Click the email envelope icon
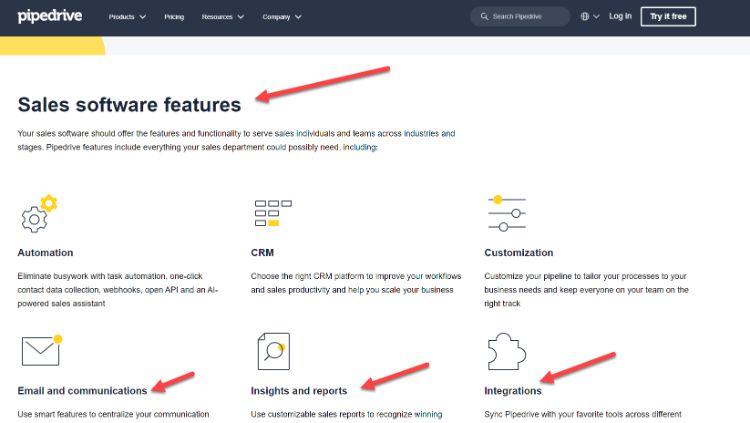Screen dimensions: 750x423 pyautogui.click(x=42, y=350)
